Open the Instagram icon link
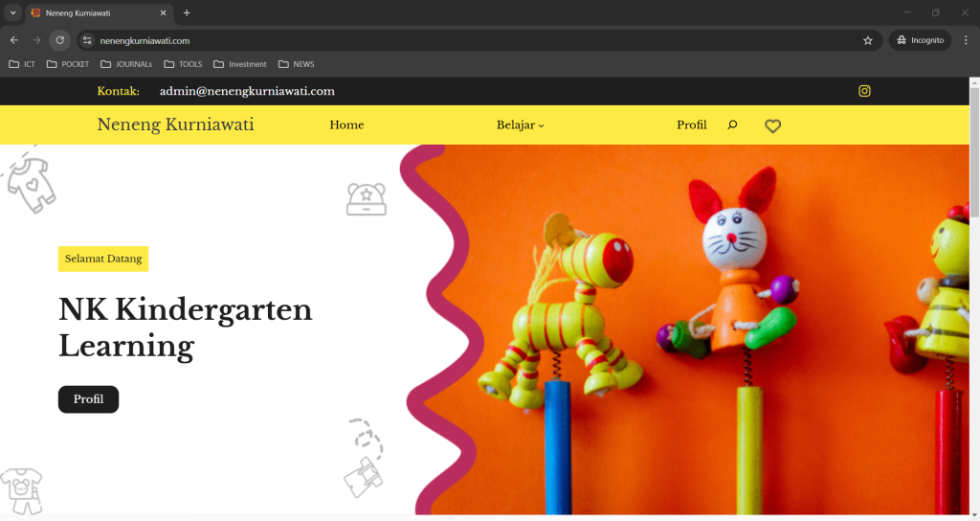Image resolution: width=980 pixels, height=521 pixels. coord(864,91)
